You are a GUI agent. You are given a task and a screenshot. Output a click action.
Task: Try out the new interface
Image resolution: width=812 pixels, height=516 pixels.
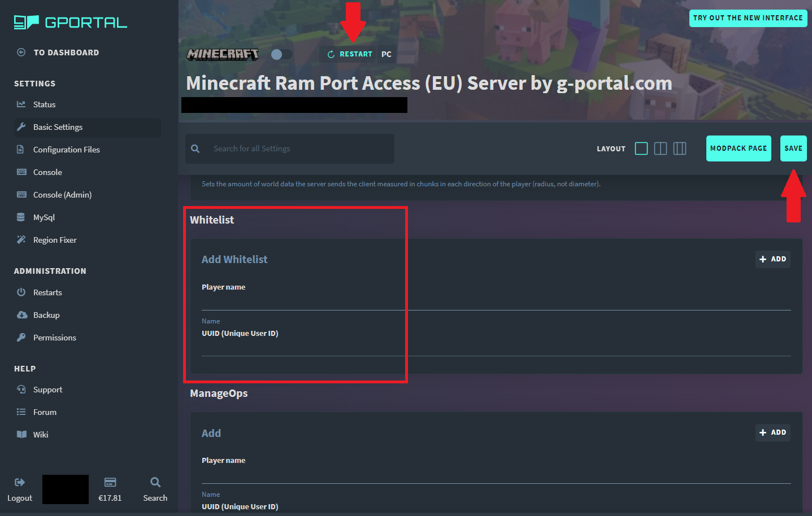click(x=748, y=18)
